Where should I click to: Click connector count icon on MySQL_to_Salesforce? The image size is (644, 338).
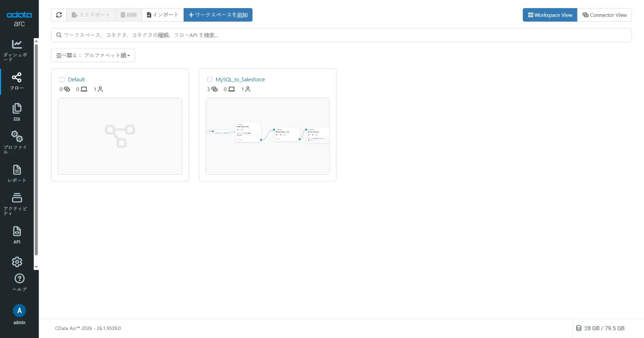[215, 89]
